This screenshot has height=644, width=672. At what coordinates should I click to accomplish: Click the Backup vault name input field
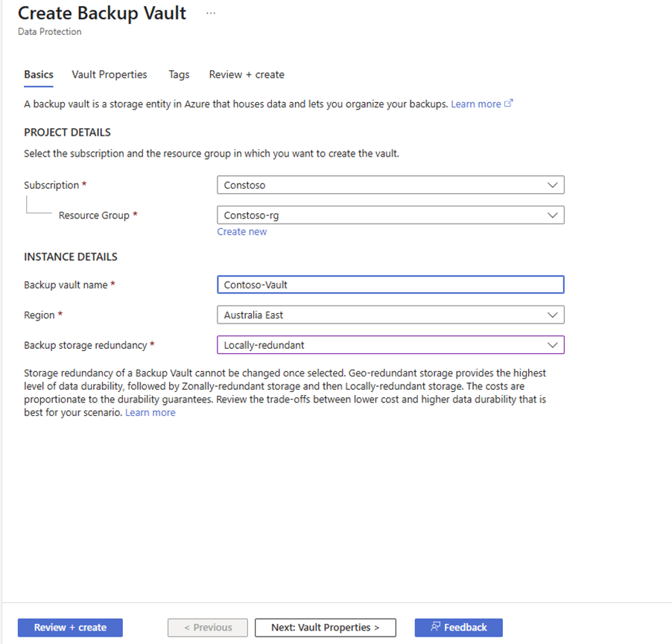click(390, 284)
